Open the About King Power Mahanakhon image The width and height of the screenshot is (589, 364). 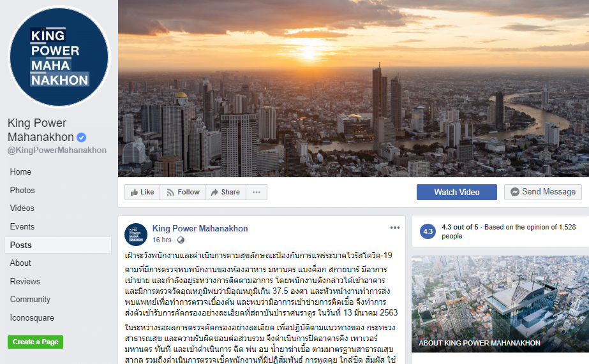click(x=500, y=304)
